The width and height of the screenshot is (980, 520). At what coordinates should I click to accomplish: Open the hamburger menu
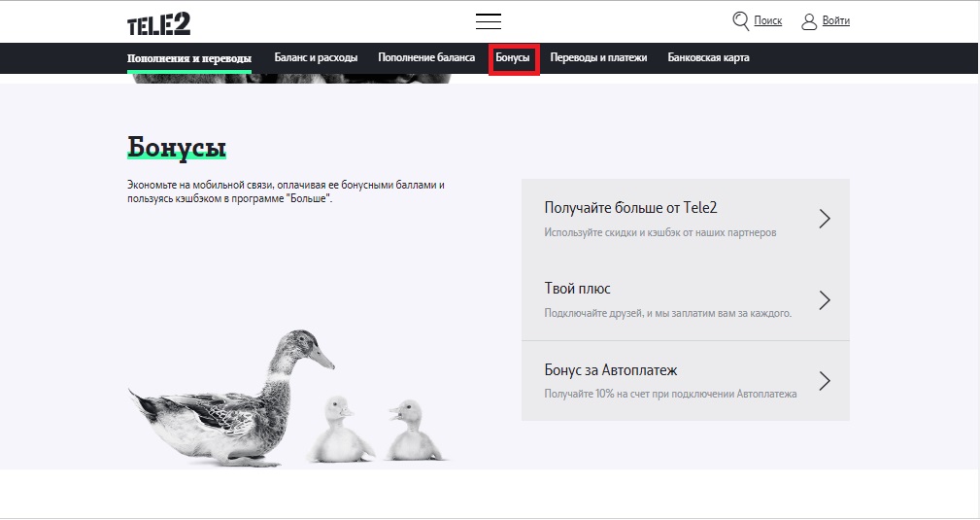pos(489,21)
